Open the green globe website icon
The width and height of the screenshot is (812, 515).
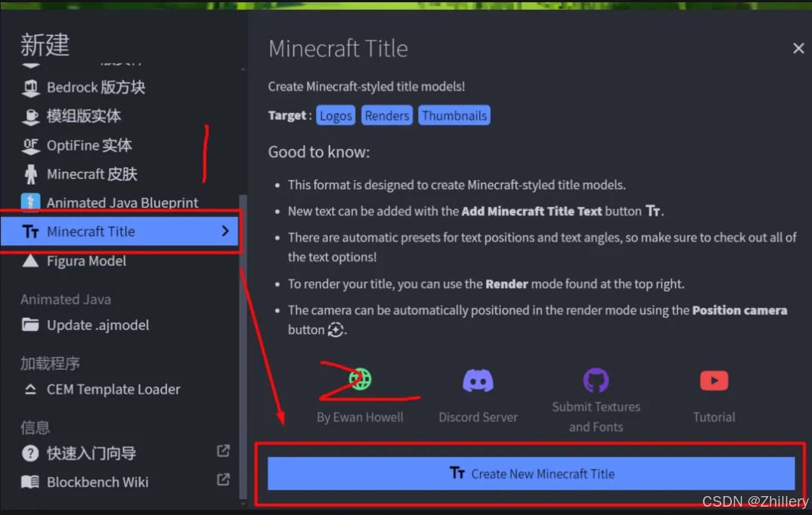(x=360, y=380)
